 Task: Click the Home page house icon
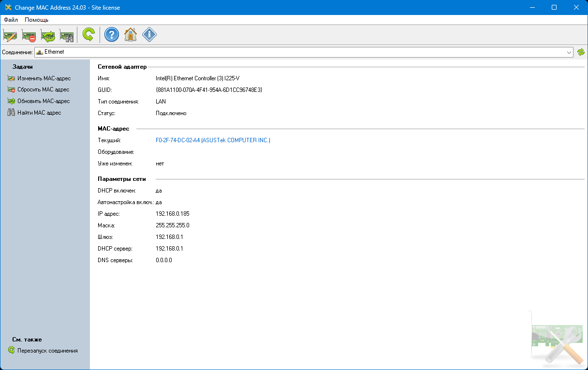point(131,35)
